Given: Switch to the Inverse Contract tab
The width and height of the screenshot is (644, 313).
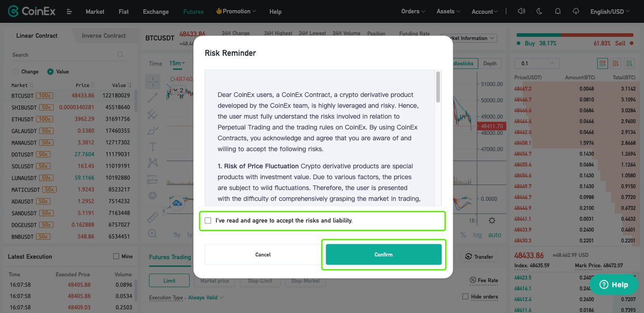Looking at the screenshot, I should (103, 35).
